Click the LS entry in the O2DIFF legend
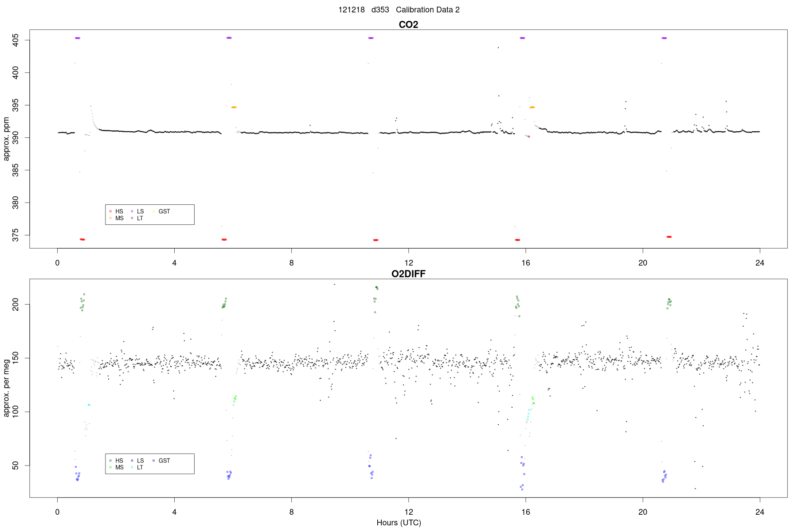This screenshot has width=798, height=532. pos(137,461)
